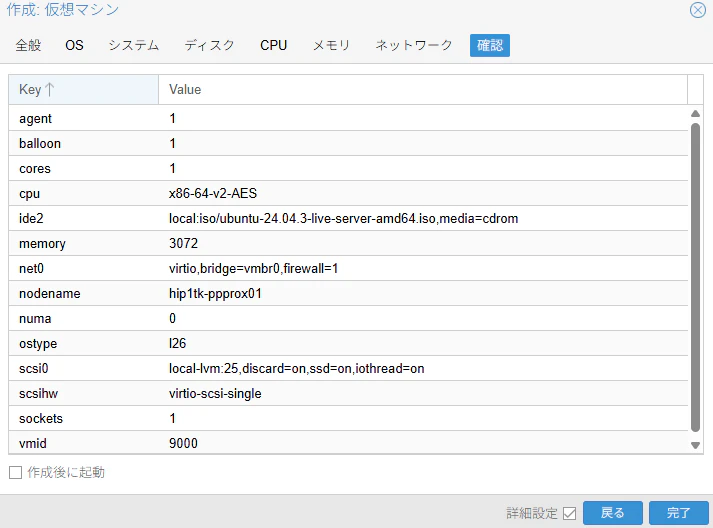Image resolution: width=713 pixels, height=528 pixels.
Task: Click the scrollbar down arrow
Action: [x=695, y=445]
